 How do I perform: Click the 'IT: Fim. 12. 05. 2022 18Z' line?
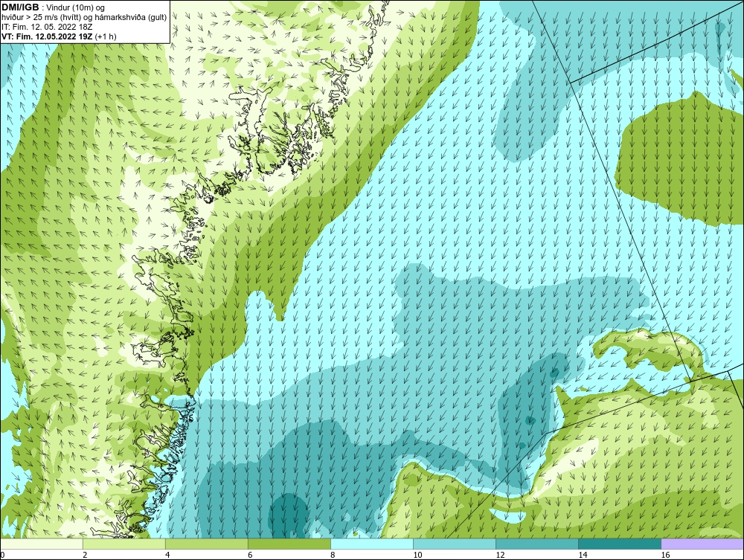click(47, 27)
